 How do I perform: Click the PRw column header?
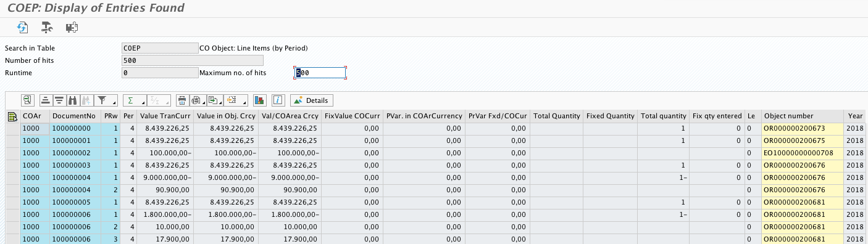click(111, 116)
